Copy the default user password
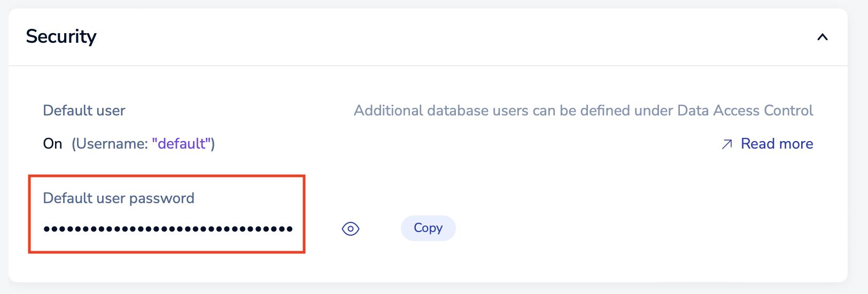This screenshot has width=868, height=294. click(428, 228)
